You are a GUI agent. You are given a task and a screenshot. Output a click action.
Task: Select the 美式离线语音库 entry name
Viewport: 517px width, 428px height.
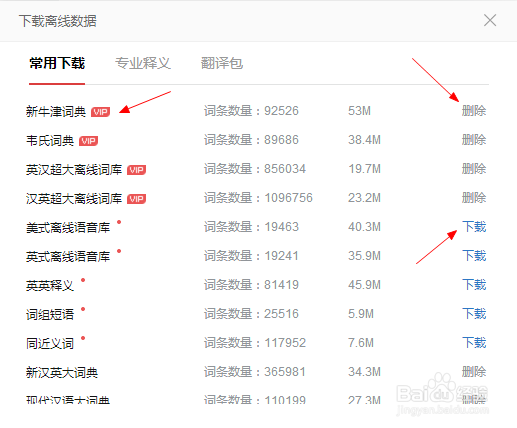68,227
